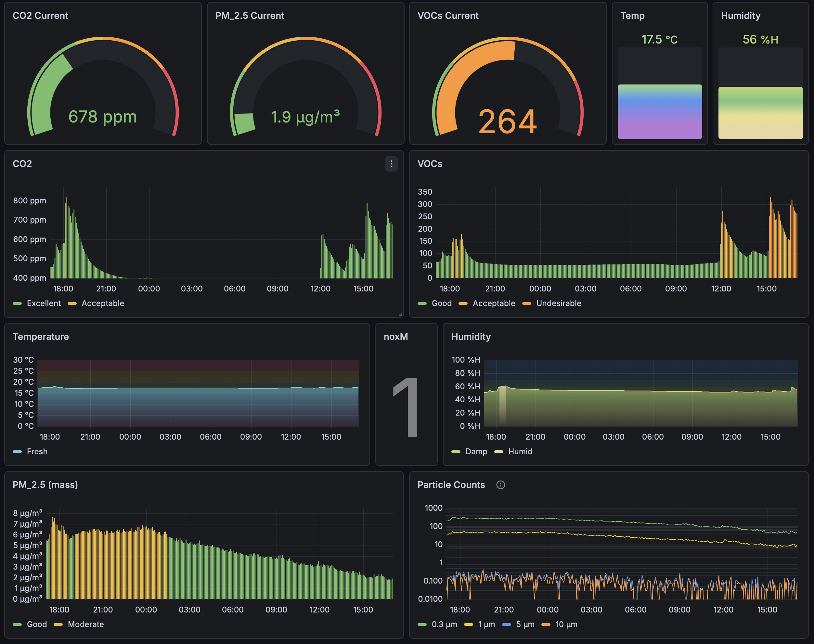Toggle Fresh series in Temperature legend

pyautogui.click(x=37, y=451)
